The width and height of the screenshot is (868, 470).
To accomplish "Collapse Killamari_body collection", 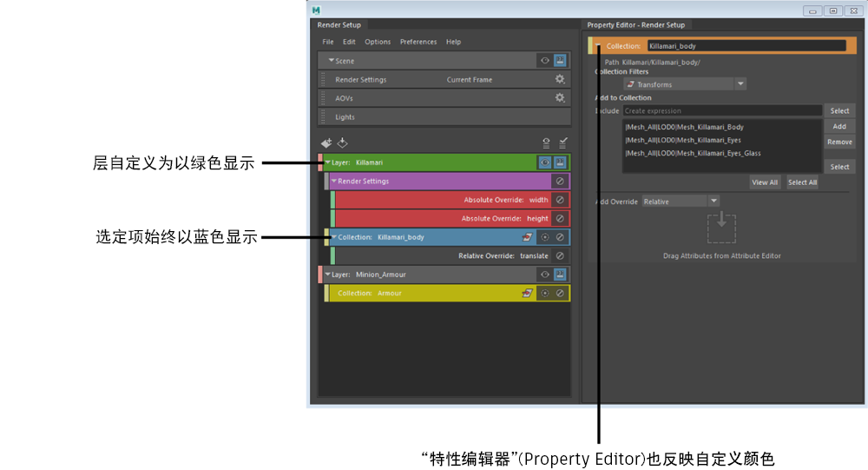I will point(334,236).
